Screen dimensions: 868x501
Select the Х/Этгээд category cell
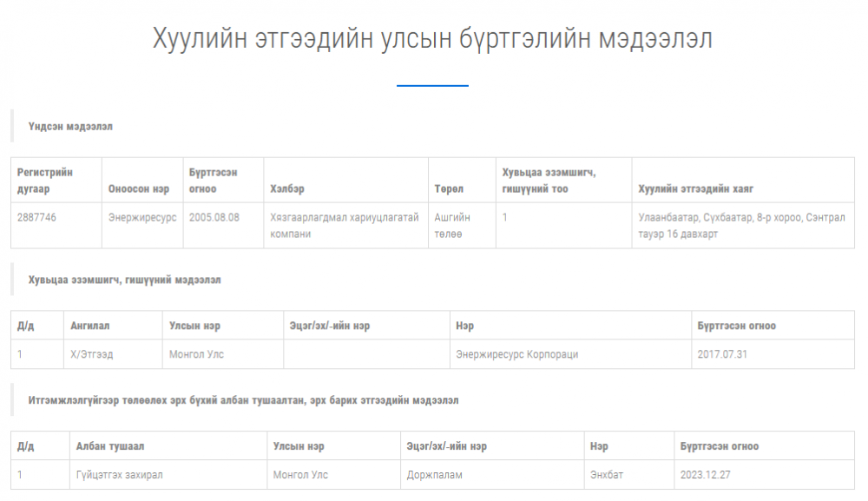coord(92,354)
